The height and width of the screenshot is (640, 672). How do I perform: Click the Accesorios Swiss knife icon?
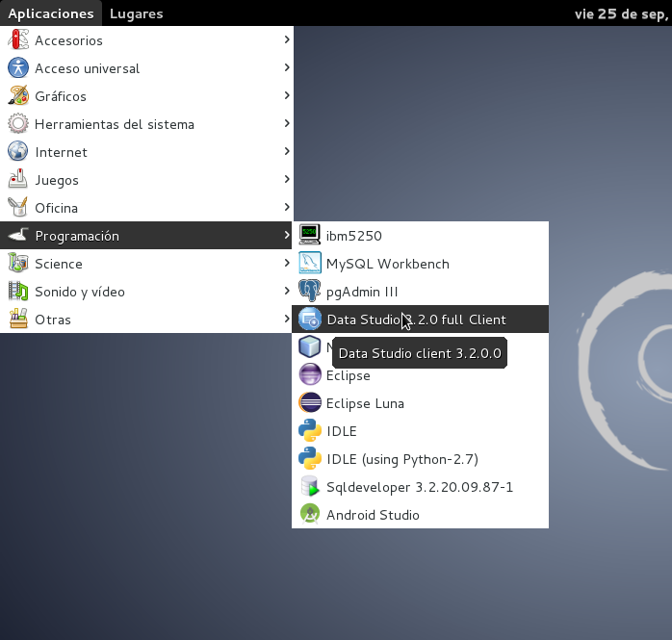pos(18,40)
